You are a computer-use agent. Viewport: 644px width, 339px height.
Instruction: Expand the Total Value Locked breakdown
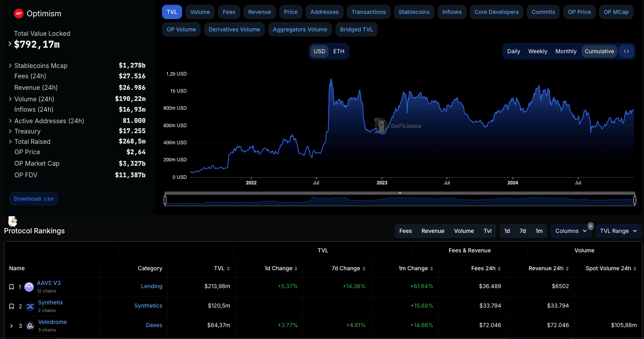point(10,44)
